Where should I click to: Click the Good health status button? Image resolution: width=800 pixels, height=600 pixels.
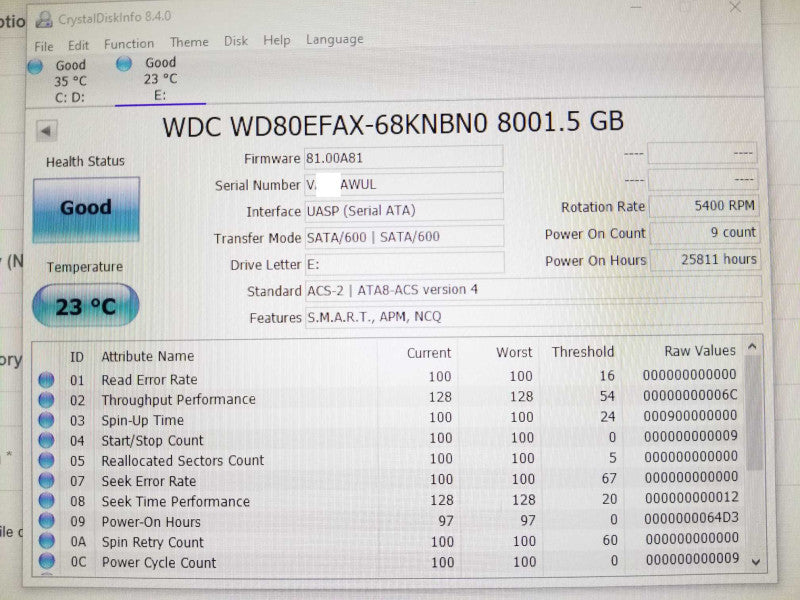click(x=86, y=209)
